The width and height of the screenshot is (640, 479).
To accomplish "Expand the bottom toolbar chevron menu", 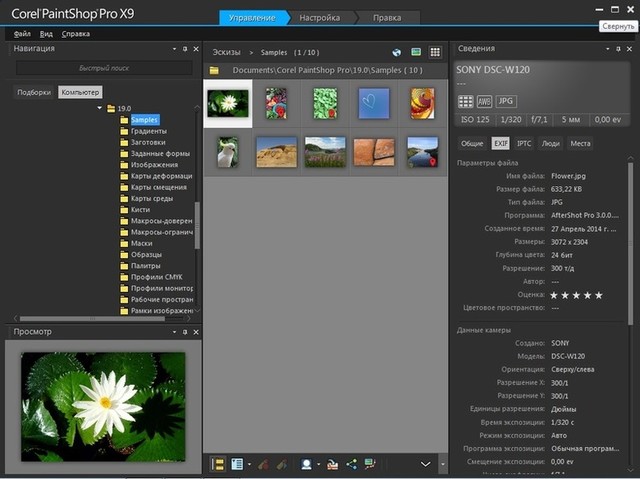I will pos(426,464).
